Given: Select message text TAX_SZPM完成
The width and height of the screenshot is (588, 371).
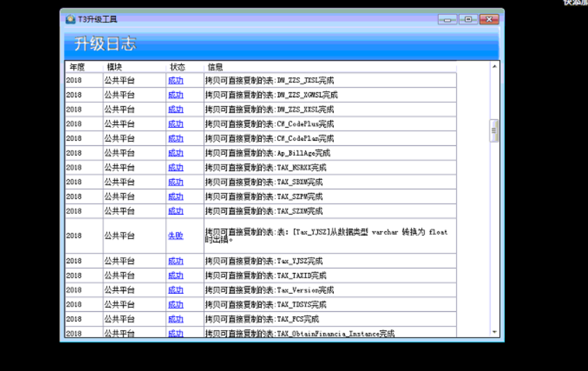Looking at the screenshot, I should pos(300,197).
